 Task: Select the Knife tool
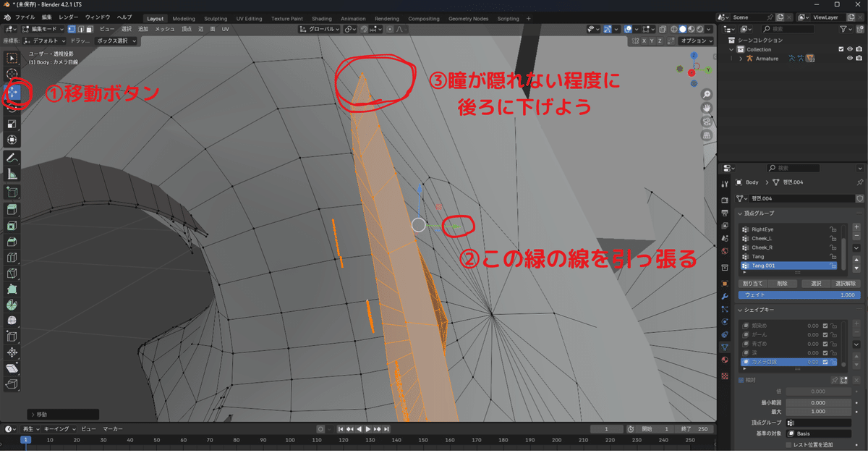(12, 274)
